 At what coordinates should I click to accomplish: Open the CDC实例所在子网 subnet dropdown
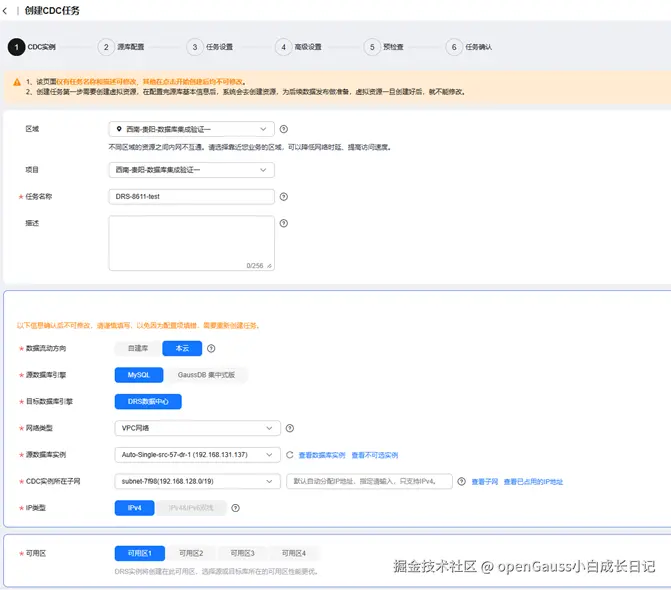[197, 481]
